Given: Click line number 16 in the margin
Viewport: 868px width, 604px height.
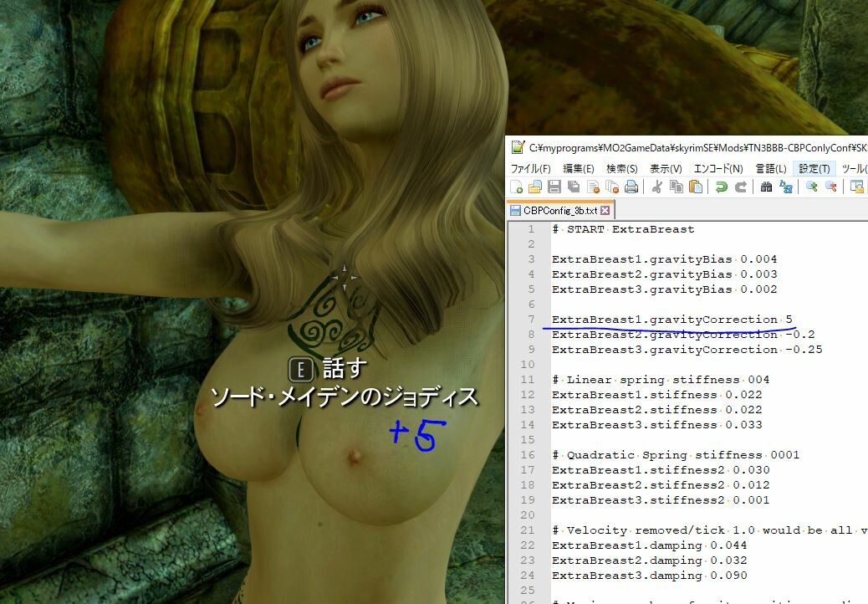Looking at the screenshot, I should click(528, 455).
